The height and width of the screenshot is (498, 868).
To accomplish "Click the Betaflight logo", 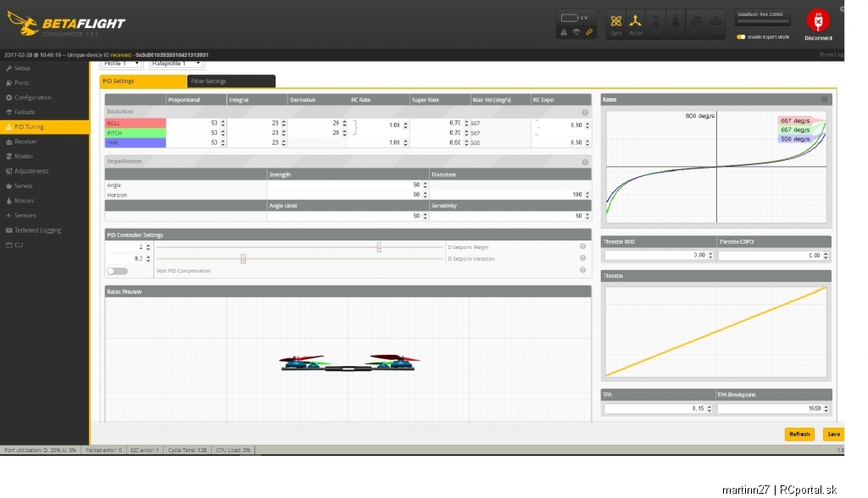I will click(x=66, y=25).
